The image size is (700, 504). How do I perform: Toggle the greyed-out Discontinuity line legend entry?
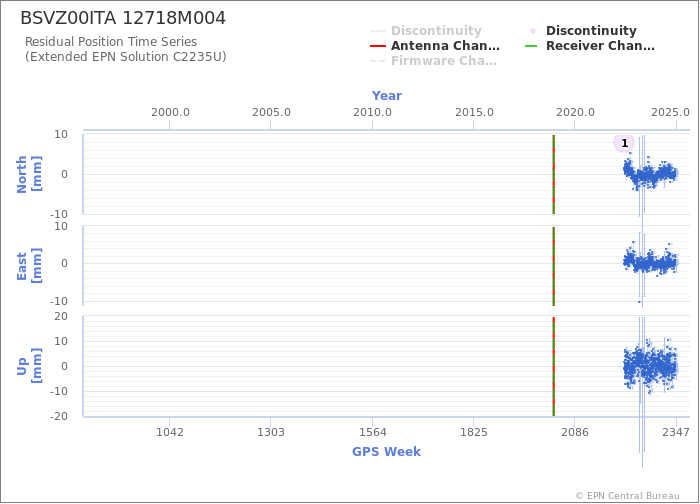[426, 31]
